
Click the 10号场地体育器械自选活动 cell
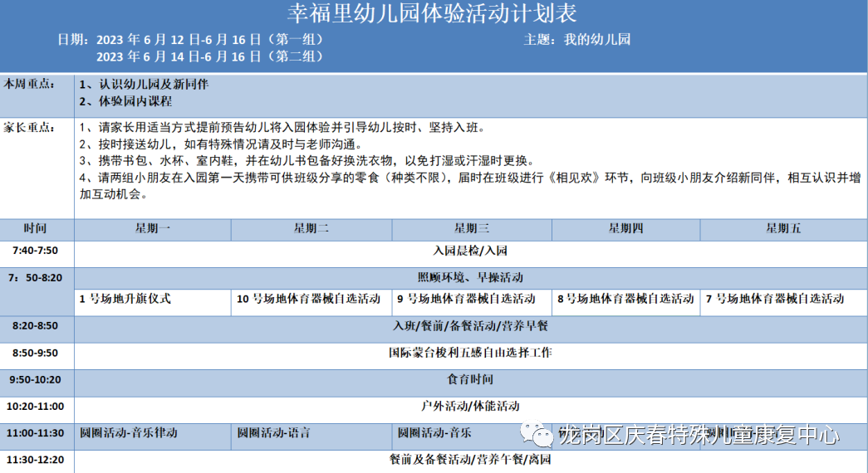pyautogui.click(x=311, y=303)
